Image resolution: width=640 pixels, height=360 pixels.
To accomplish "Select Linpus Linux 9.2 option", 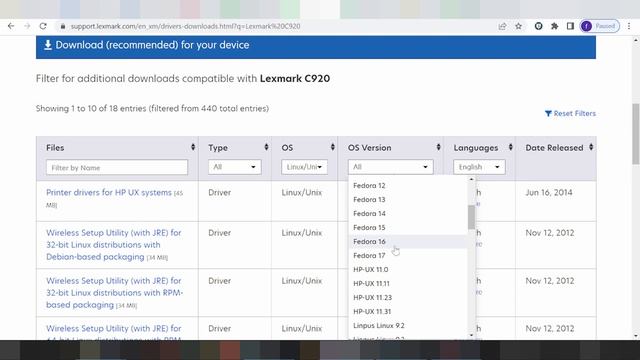I will 408,325.
